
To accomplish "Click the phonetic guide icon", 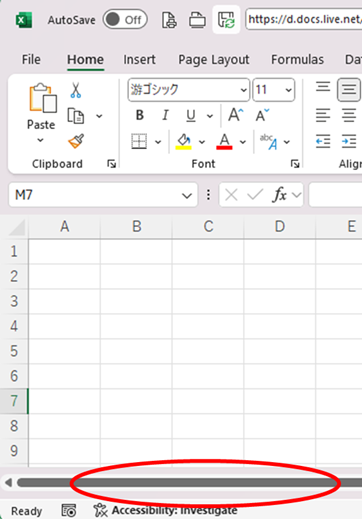I will tap(269, 142).
